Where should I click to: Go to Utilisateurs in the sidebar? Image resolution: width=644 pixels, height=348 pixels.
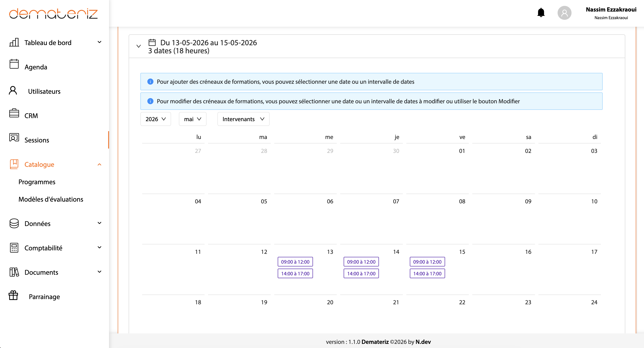click(44, 91)
